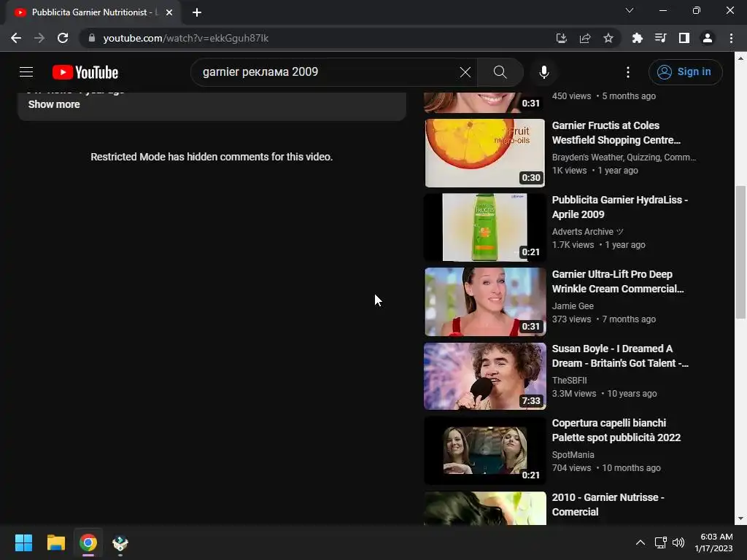Open YouTube settings three-dot menu

click(628, 72)
